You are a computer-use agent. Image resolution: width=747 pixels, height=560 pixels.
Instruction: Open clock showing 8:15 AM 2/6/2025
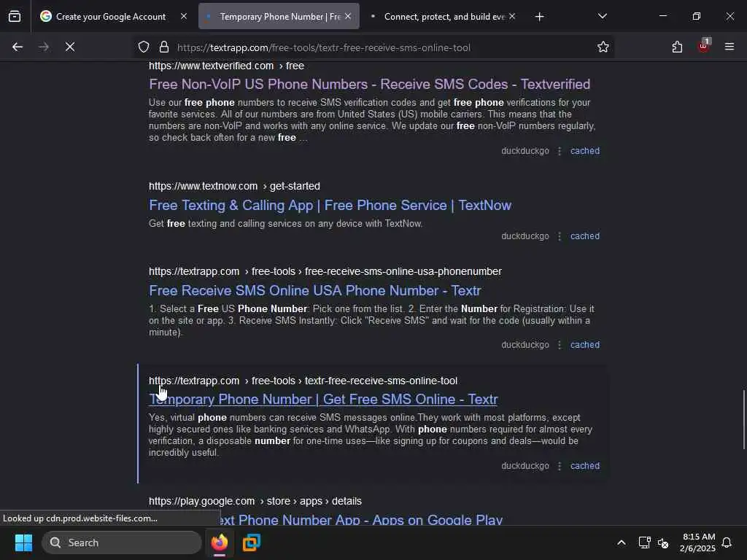698,542
